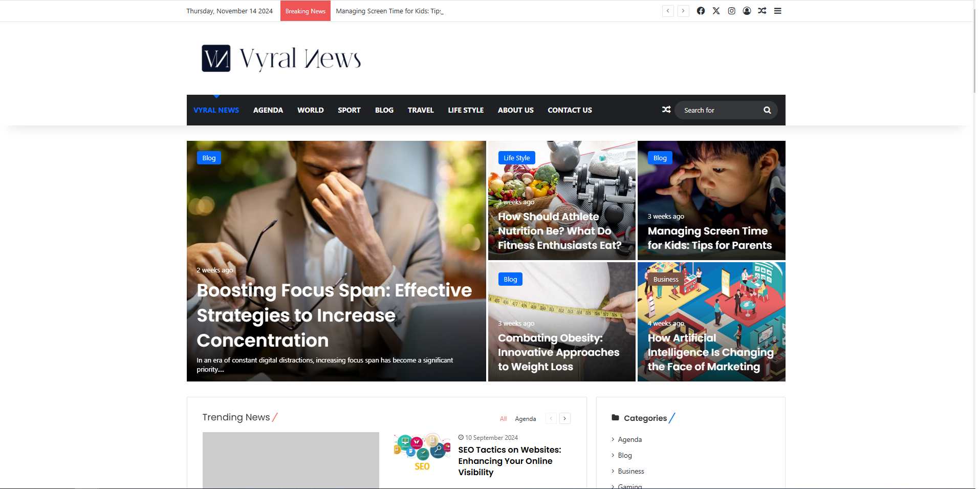Viewport: 980px width, 489px height.
Task: Open the hamburger sidebar menu icon
Action: 777,11
